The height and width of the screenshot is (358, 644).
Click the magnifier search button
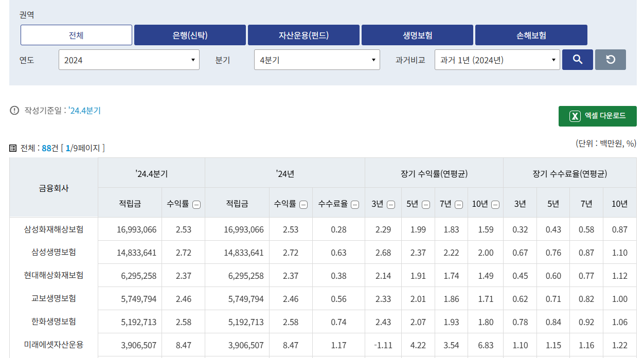[578, 60]
